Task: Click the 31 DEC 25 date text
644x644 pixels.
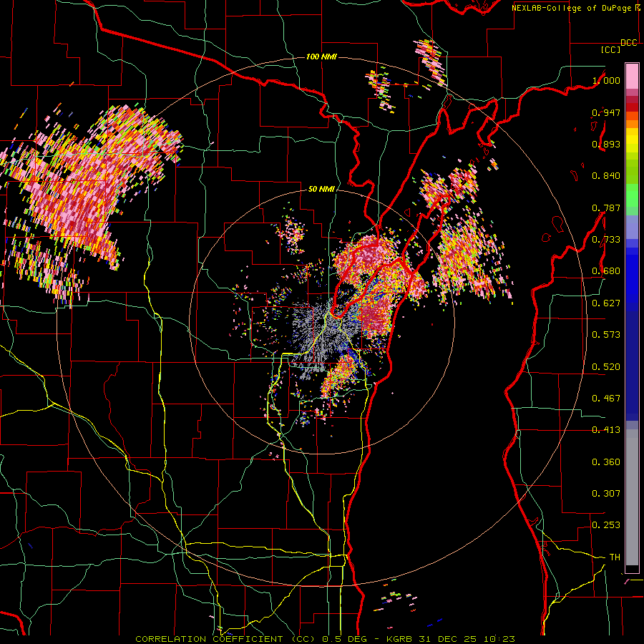Action: 448,639
